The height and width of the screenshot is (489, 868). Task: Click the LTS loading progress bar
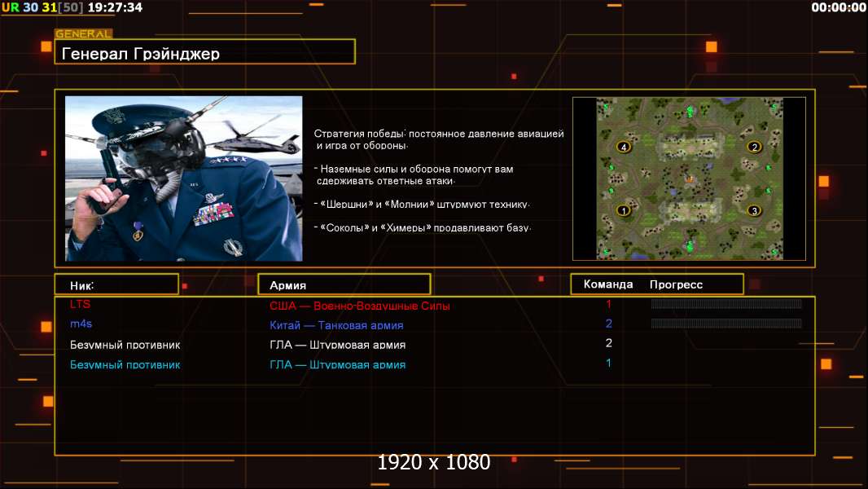pos(726,304)
